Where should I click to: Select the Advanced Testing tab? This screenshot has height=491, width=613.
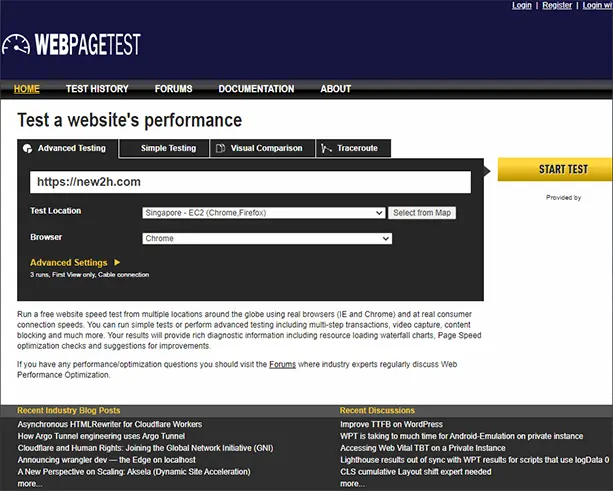pos(67,149)
